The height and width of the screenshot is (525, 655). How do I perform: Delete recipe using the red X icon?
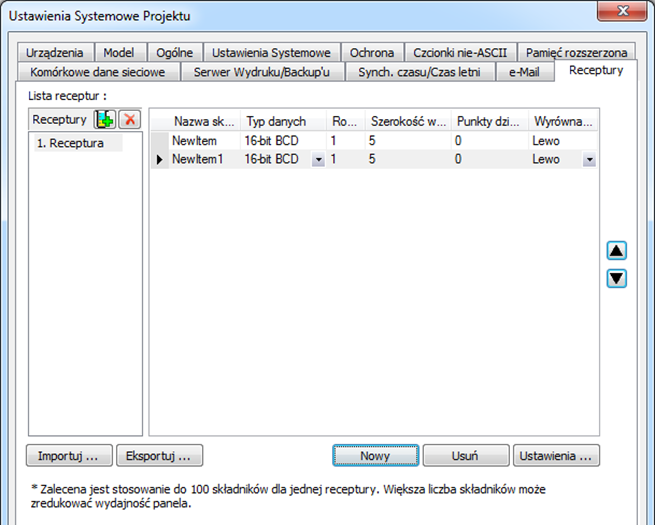130,119
